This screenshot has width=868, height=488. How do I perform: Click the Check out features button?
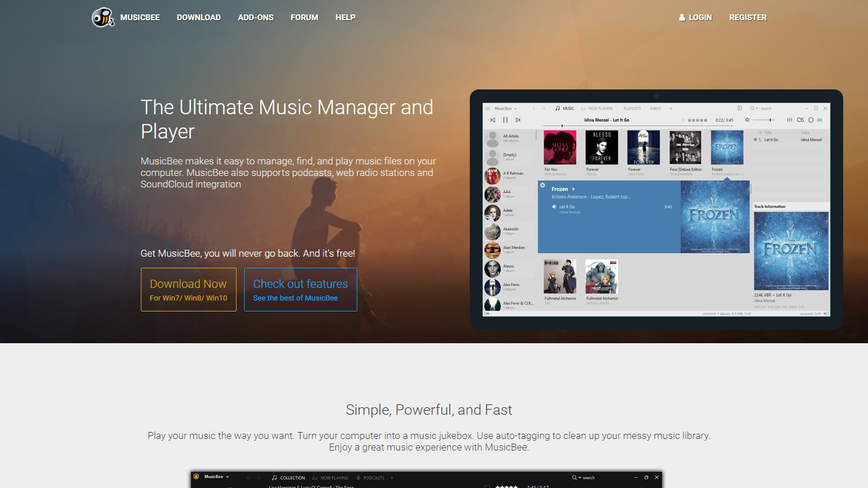pyautogui.click(x=300, y=290)
